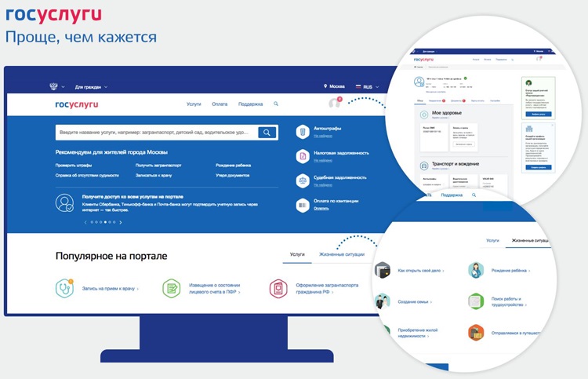The width and height of the screenshot is (588, 379).
Task: Click the Судебная задолженность scales icon
Action: (303, 180)
